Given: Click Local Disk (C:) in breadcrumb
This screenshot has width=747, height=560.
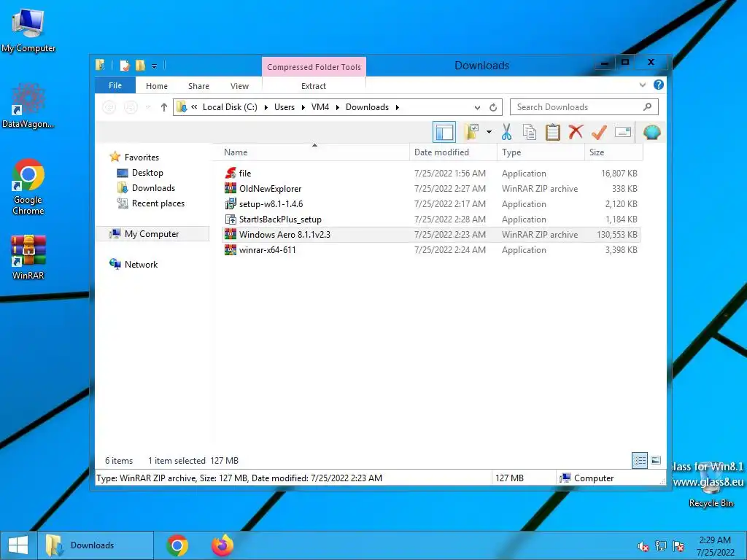Looking at the screenshot, I should coord(230,107).
